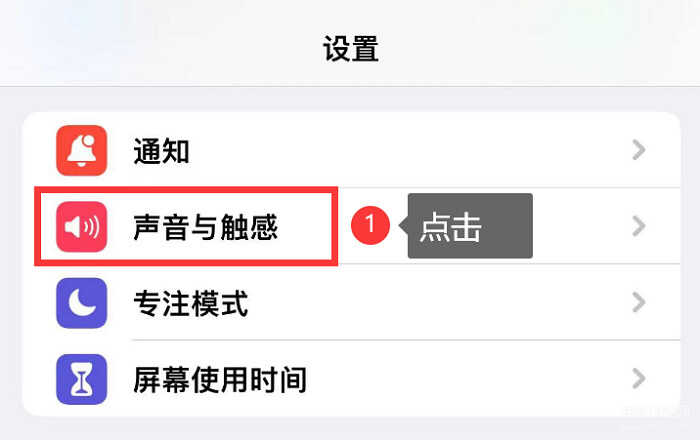
Task: Tap the red Notifications bell icon
Action: click(x=82, y=150)
